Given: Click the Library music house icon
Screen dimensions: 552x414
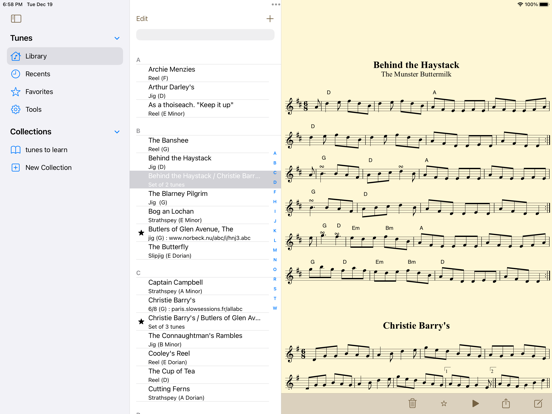Looking at the screenshot, I should (15, 56).
